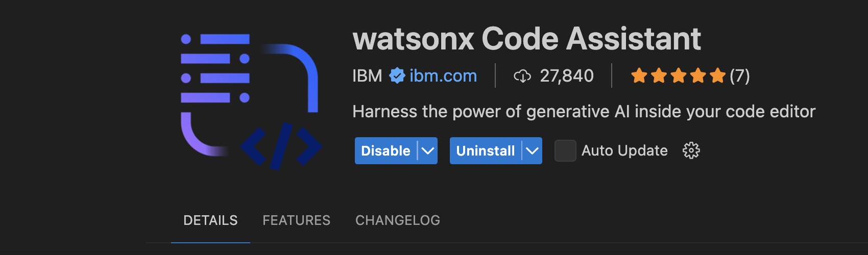868x255 pixels.
Task: Click the watsonx Code Assistant title
Action: (527, 39)
